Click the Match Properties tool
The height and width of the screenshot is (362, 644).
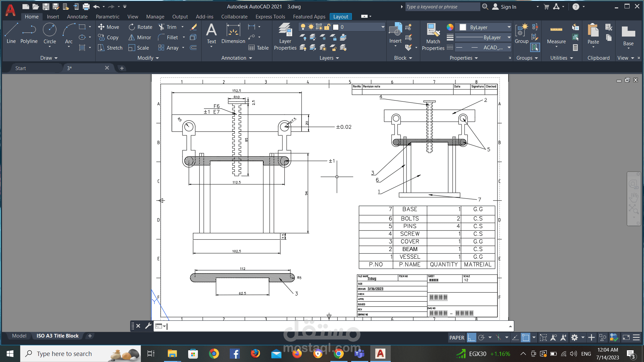433,37
